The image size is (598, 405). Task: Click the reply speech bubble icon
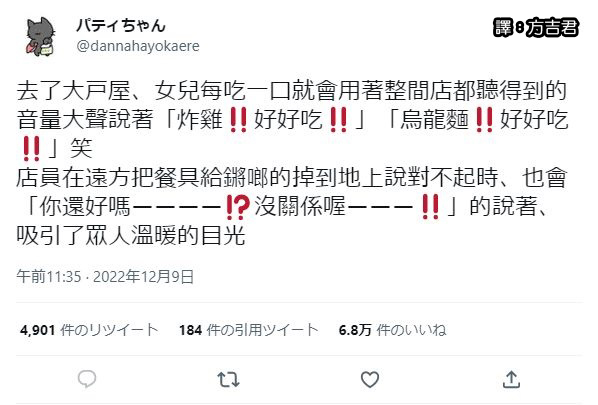[x=87, y=379]
